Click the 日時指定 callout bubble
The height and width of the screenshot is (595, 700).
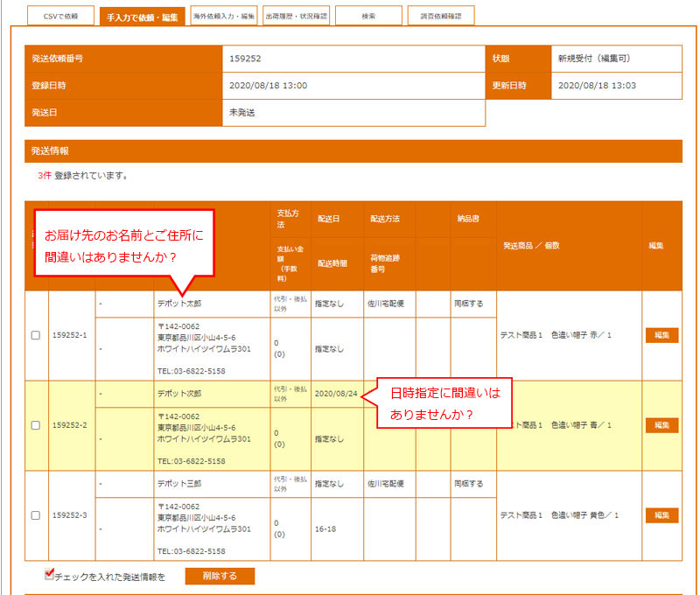(x=445, y=403)
